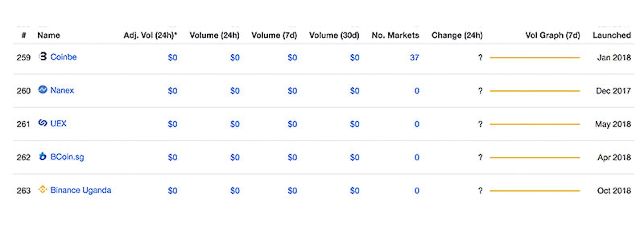Click Coinbe 7-day volume graph line

pyautogui.click(x=534, y=58)
